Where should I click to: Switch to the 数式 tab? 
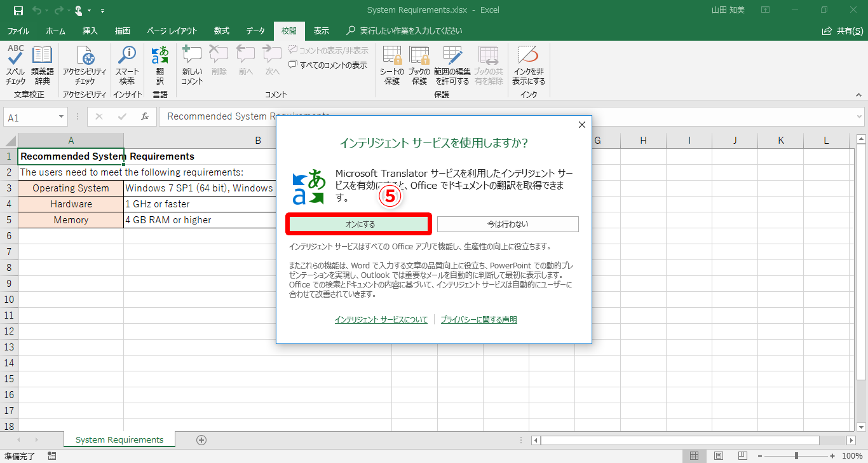pyautogui.click(x=222, y=31)
